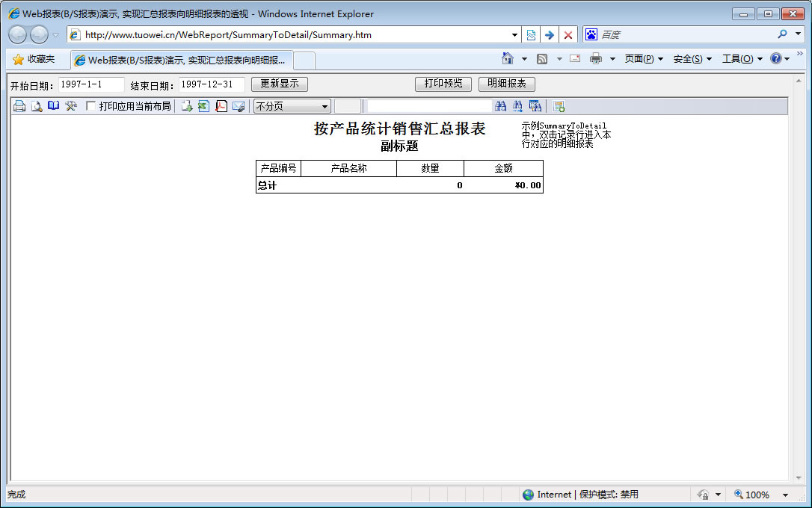This screenshot has width=812, height=508.
Task: Open the 安全(S) menu
Action: (692, 59)
